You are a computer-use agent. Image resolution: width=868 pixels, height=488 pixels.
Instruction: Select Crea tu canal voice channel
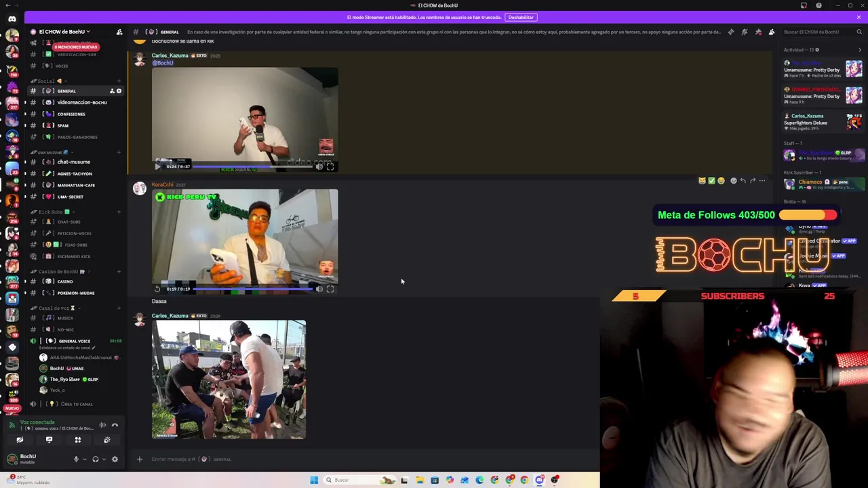(76, 404)
